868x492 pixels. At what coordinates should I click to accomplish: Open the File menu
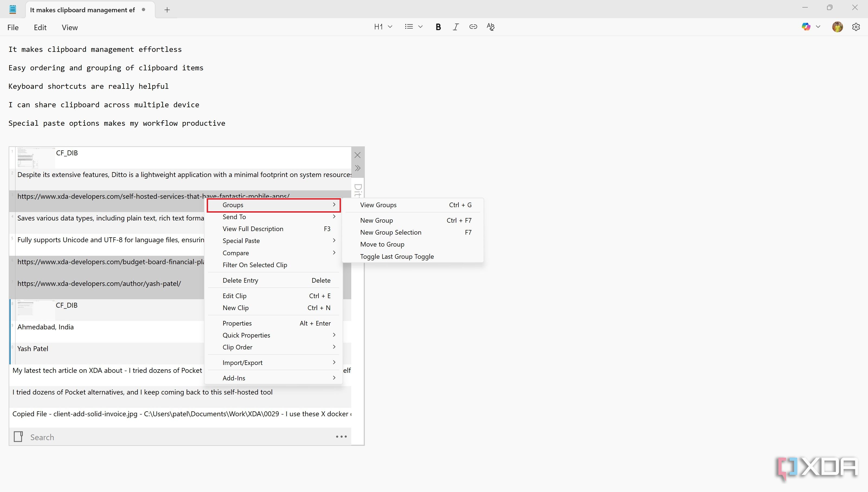click(x=13, y=27)
